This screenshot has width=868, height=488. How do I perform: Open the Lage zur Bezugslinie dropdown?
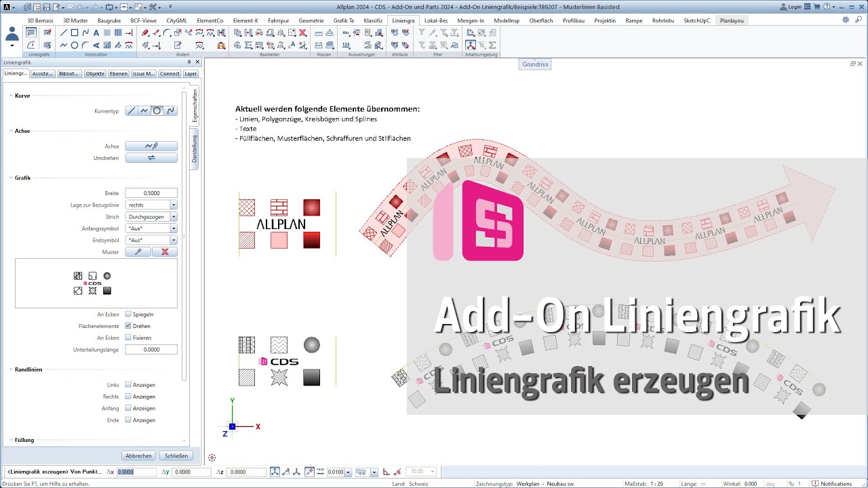tap(174, 205)
